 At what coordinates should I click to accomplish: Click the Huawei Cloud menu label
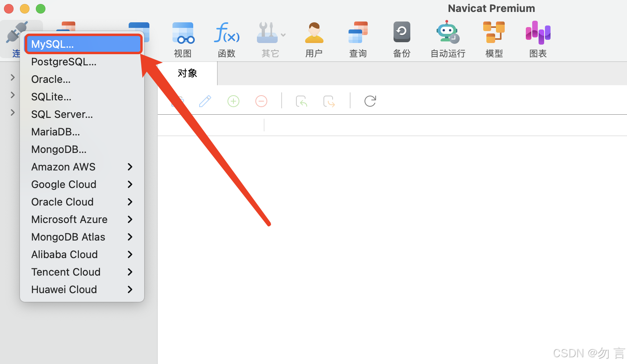pyautogui.click(x=64, y=290)
